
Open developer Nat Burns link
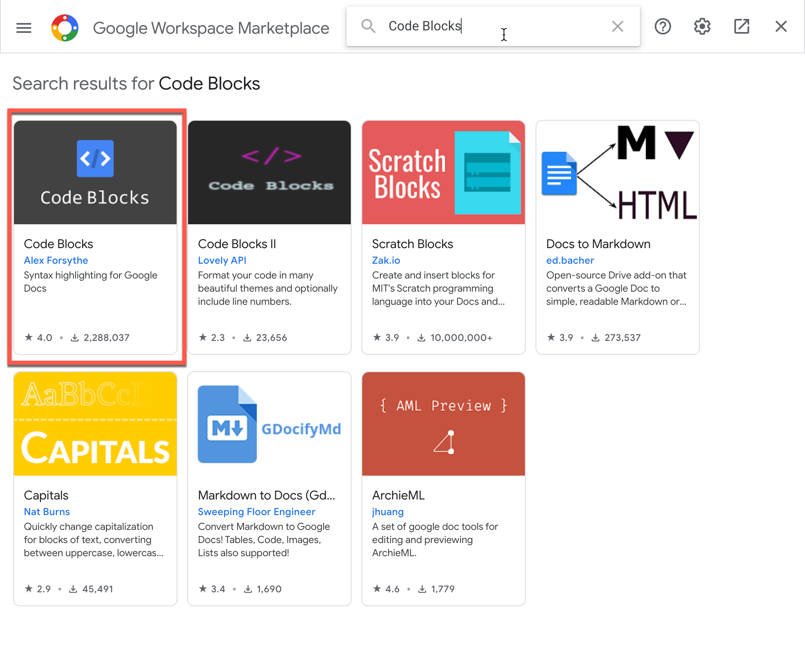[x=47, y=512]
